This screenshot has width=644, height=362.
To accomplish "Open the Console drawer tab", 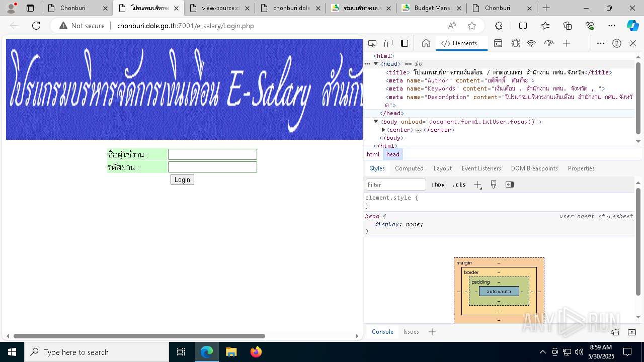I will pos(382,332).
